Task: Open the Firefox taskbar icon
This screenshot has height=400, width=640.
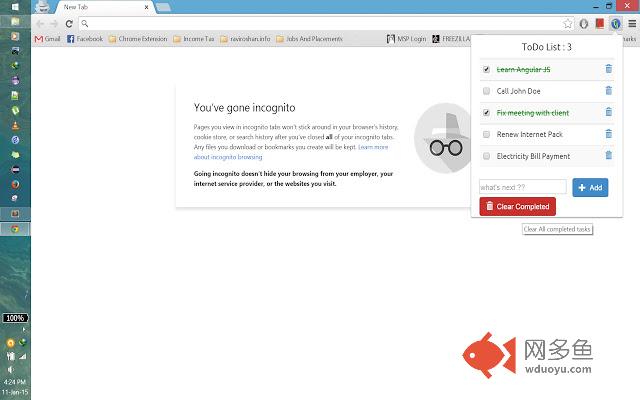Action: coord(15,184)
